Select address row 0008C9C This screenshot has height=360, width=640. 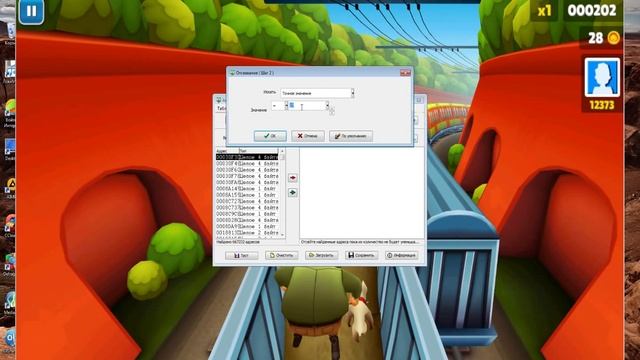coord(247,214)
